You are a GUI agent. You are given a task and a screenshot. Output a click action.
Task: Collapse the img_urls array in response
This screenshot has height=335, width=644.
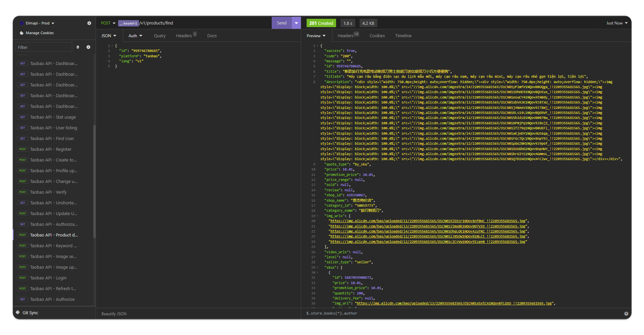click(x=317, y=216)
